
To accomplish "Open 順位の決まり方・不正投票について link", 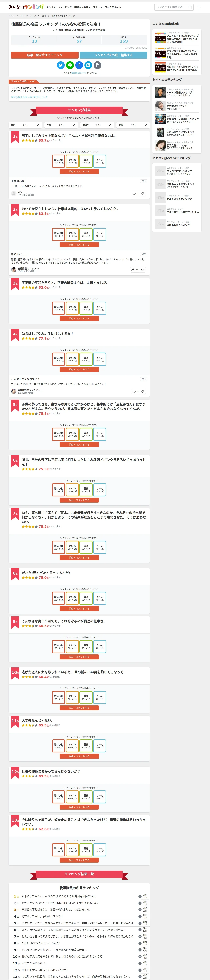I will click(29, 97).
